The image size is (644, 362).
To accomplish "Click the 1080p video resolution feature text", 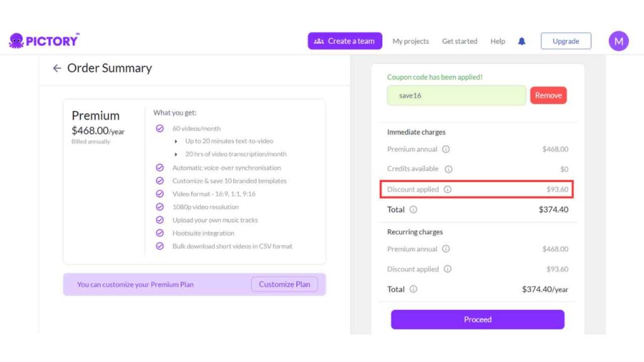I will (206, 207).
